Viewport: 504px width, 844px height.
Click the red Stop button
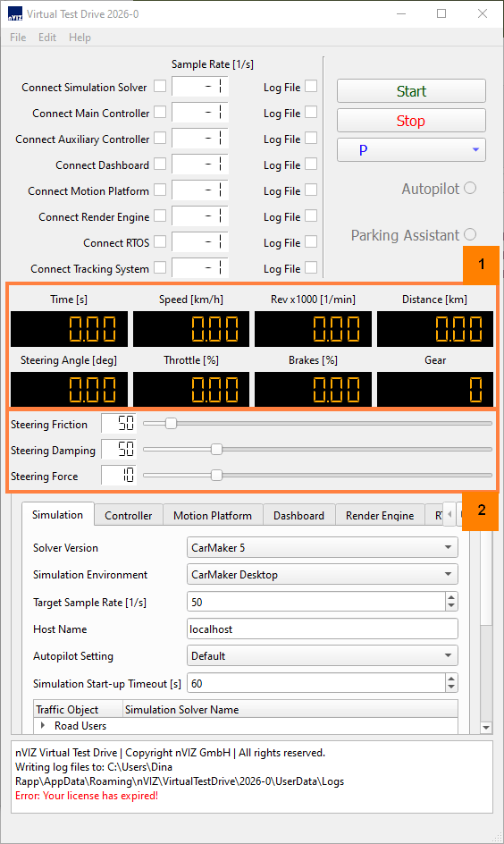coord(411,121)
